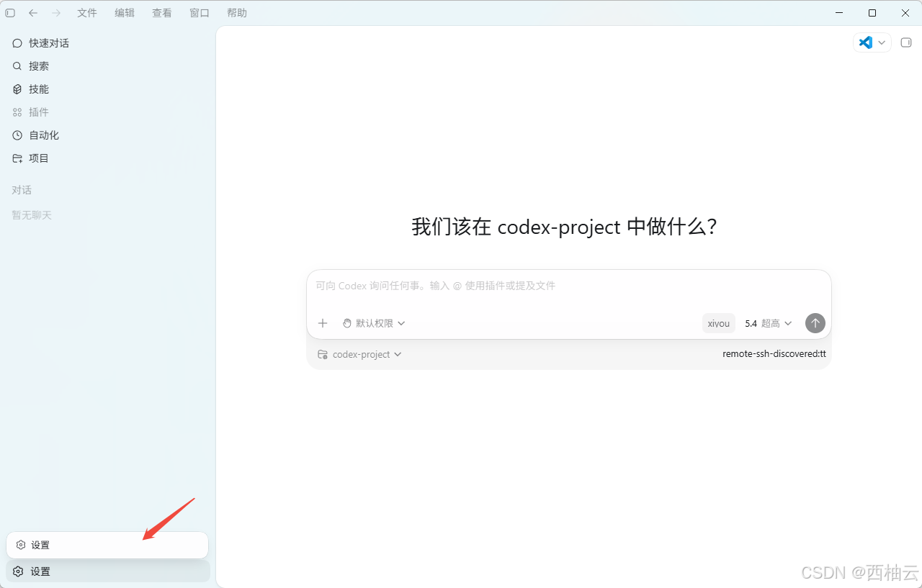Minimize the Codex window

click(839, 13)
